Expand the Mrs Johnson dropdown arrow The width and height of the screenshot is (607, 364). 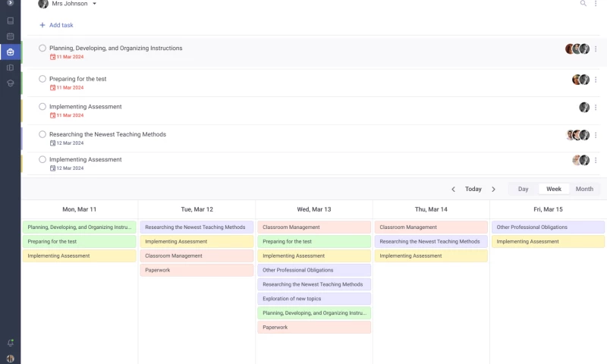point(94,4)
